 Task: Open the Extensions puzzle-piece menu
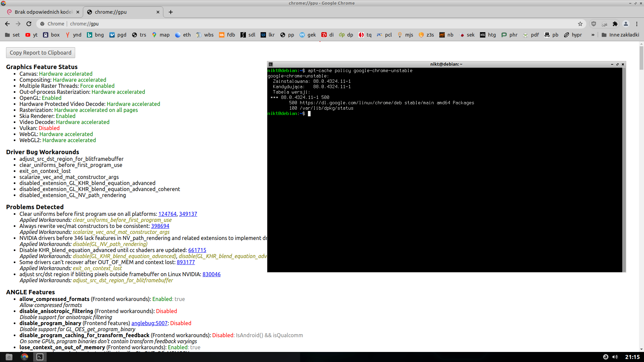point(615,24)
